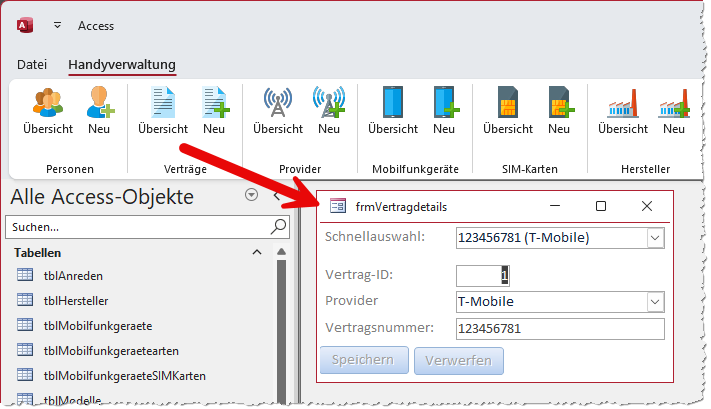
Task: Click the Access application logo icon
Action: point(25,25)
